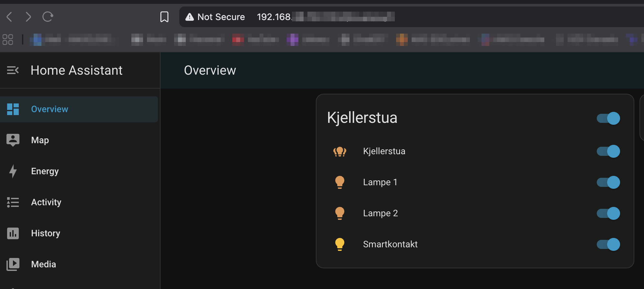Click the Kjellerstua card title

[x=362, y=118]
